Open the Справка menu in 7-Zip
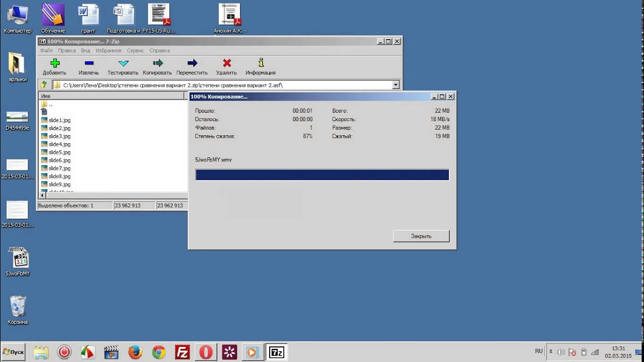 [159, 50]
